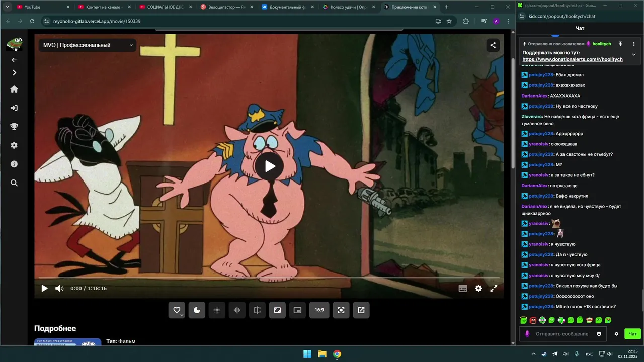The image size is (644, 362).
Task: Toggle night mode moon button
Action: point(197,310)
